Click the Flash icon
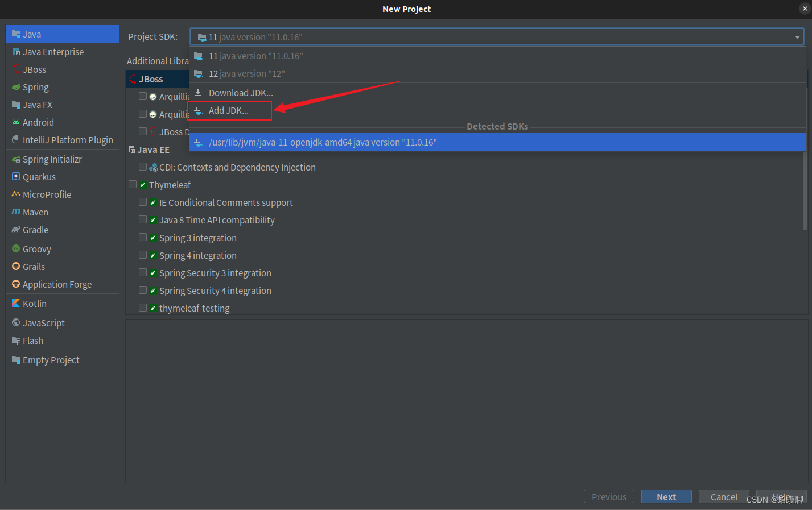The image size is (812, 510). (x=16, y=341)
